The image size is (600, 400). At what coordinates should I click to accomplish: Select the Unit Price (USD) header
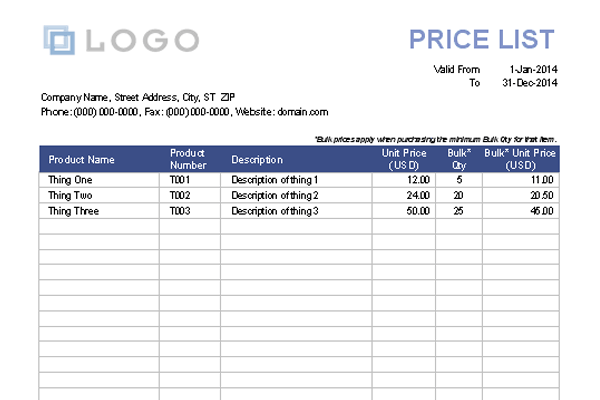[x=404, y=159]
